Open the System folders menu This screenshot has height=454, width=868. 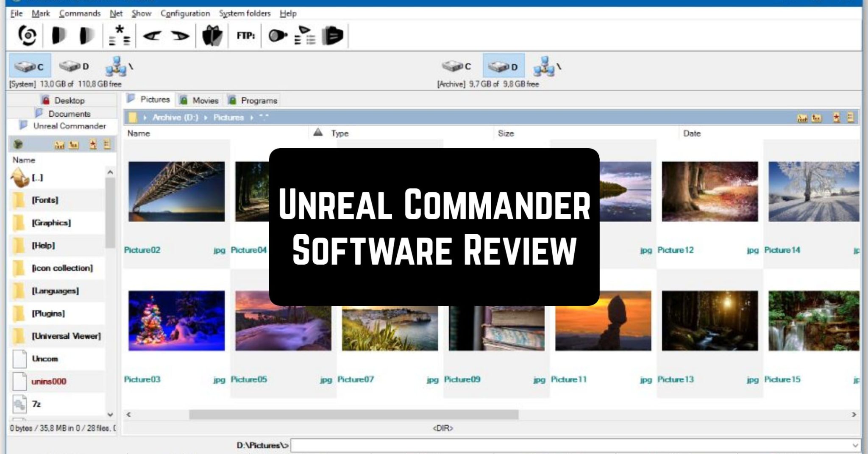245,14
